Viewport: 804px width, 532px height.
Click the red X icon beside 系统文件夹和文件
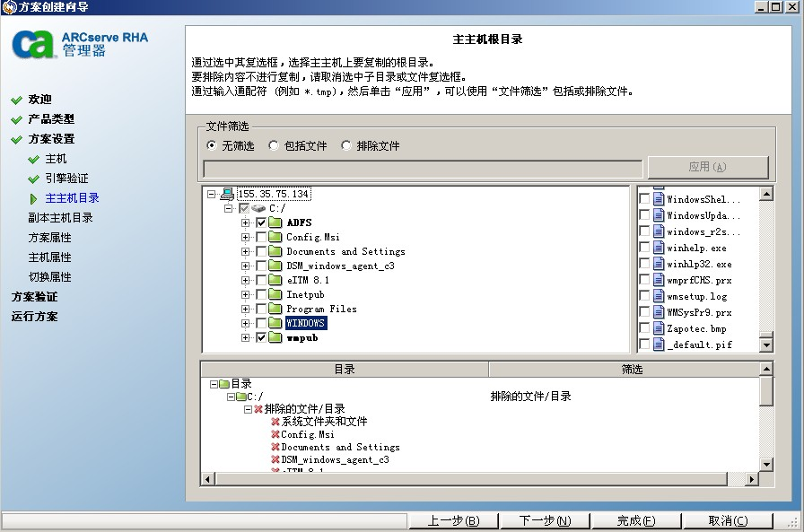click(275, 422)
